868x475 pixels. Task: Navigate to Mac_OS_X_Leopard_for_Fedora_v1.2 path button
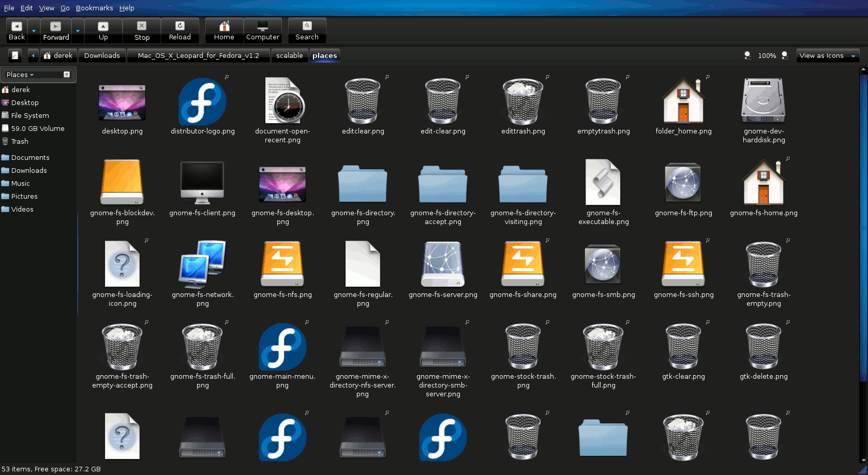click(199, 55)
